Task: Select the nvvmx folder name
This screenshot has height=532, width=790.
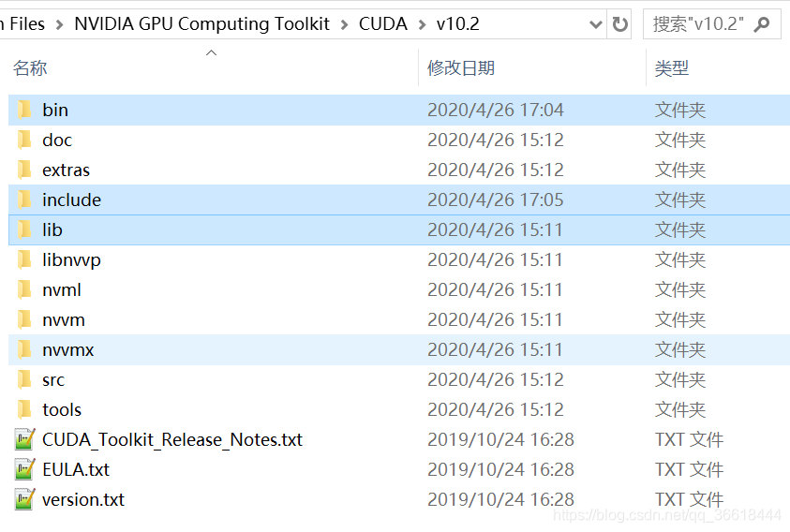Action: (68, 349)
